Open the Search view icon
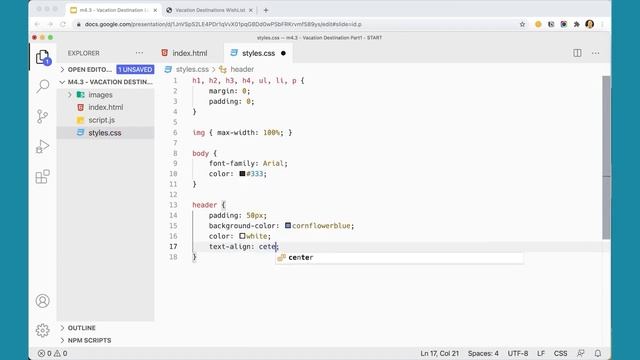This screenshot has height=360, width=640. [43, 86]
